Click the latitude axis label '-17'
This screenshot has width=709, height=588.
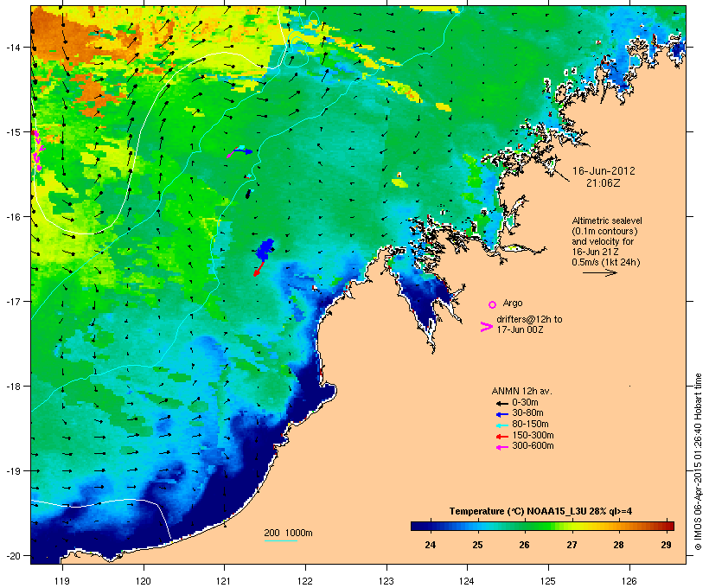pos(13,301)
